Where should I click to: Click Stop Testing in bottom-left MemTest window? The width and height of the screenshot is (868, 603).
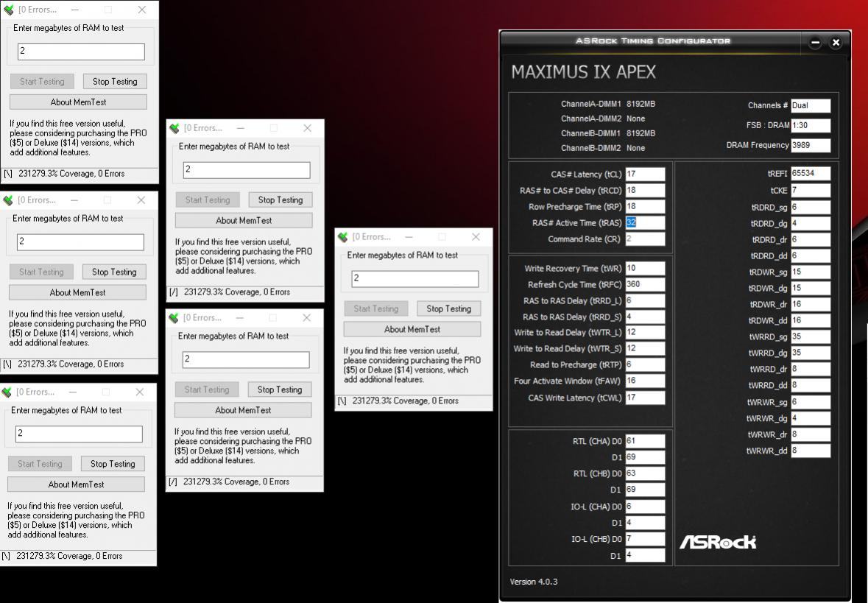pyautogui.click(x=113, y=463)
